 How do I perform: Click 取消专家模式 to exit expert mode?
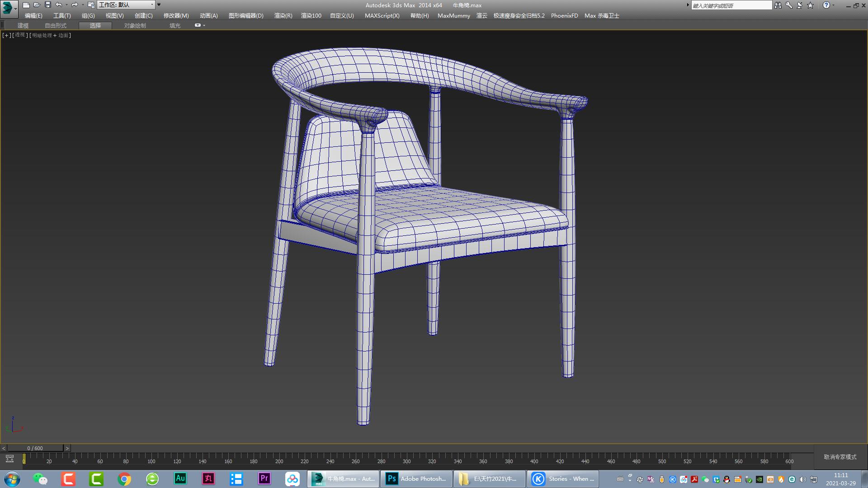coord(840,457)
